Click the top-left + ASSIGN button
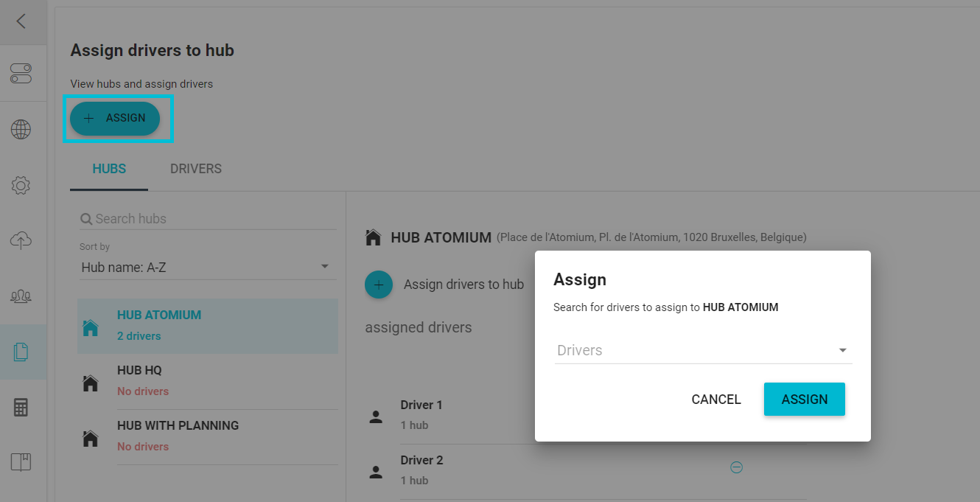 pos(115,118)
